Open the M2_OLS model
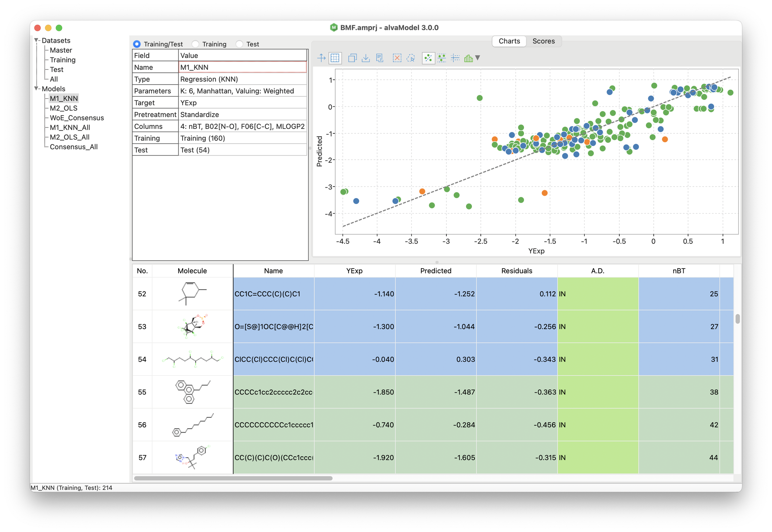Screen dimensions: 772x532 [64, 108]
